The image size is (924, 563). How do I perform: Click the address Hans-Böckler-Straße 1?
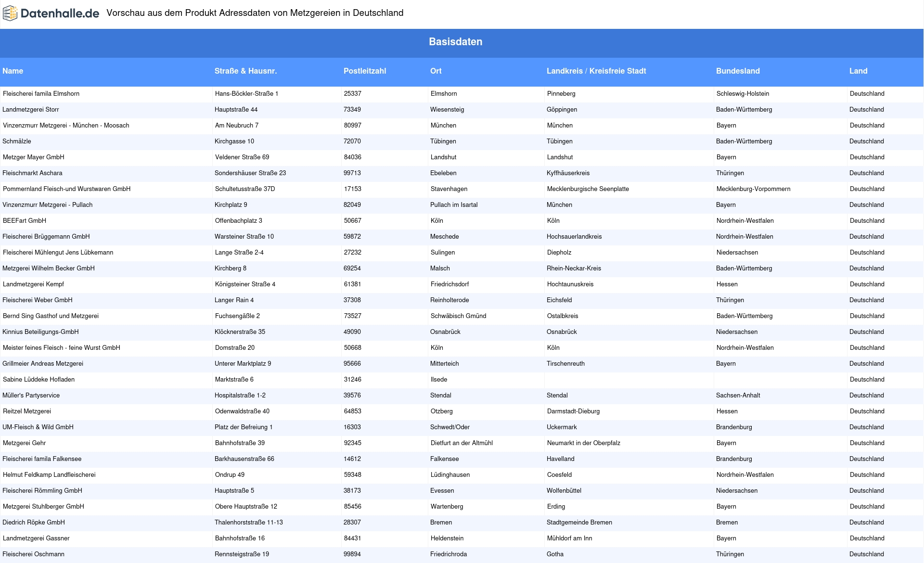[x=246, y=94]
